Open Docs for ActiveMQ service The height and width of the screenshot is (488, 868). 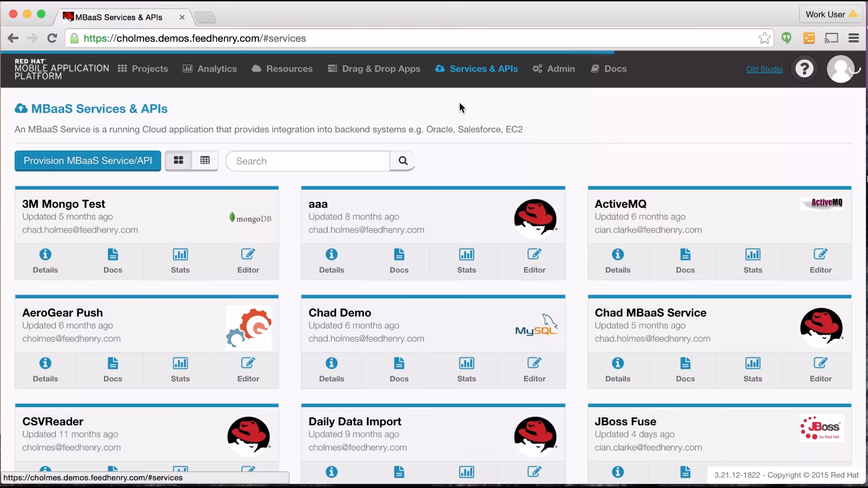click(x=685, y=262)
